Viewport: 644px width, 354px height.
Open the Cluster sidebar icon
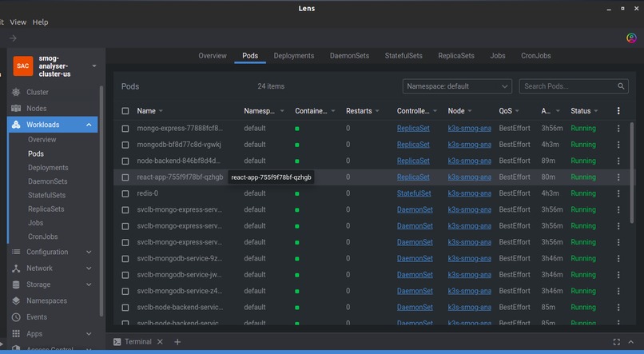coord(16,92)
